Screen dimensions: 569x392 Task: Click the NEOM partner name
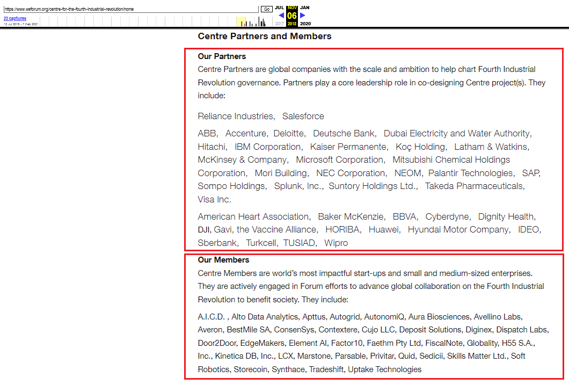click(407, 173)
